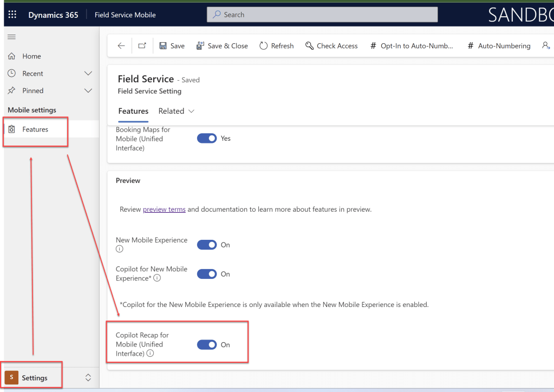
Task: Expand the Pinned section in sidebar
Action: pyautogui.click(x=88, y=91)
